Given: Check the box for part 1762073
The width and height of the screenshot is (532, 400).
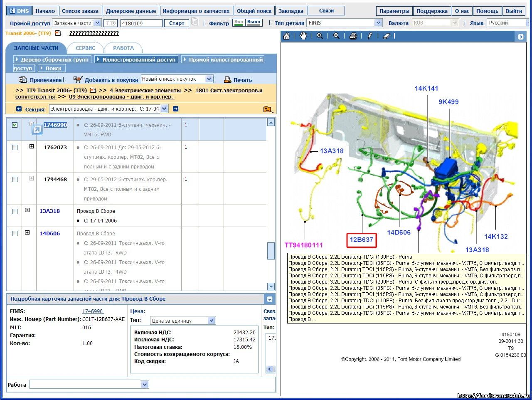Looking at the screenshot, I should click(15, 147).
